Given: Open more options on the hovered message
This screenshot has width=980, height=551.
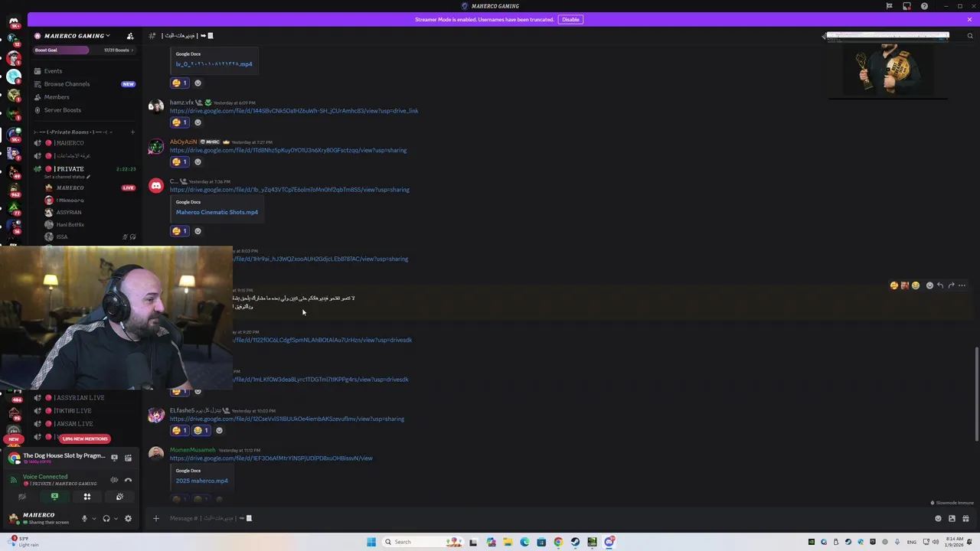Looking at the screenshot, I should pos(962,285).
